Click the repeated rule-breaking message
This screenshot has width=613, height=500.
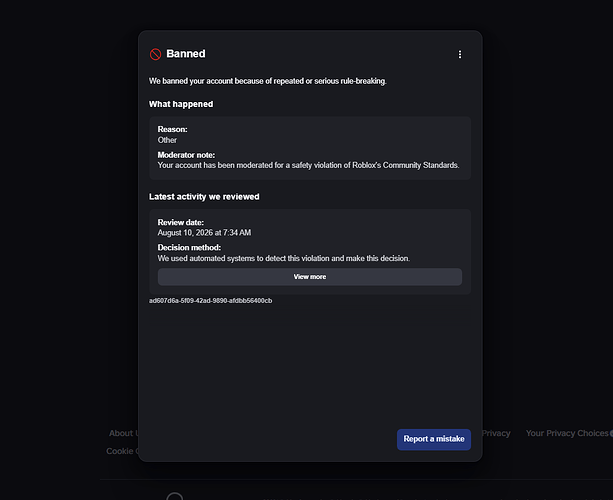tap(267, 81)
